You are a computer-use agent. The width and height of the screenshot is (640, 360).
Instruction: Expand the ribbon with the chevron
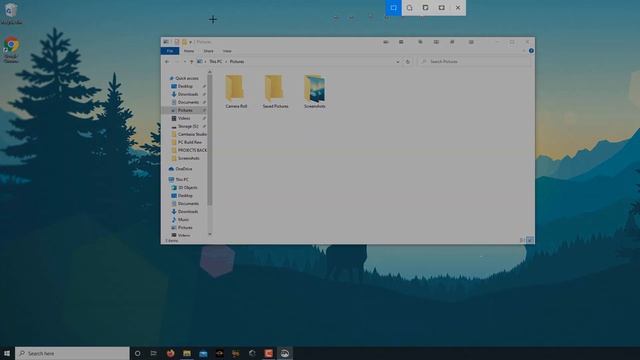pyautogui.click(x=524, y=51)
